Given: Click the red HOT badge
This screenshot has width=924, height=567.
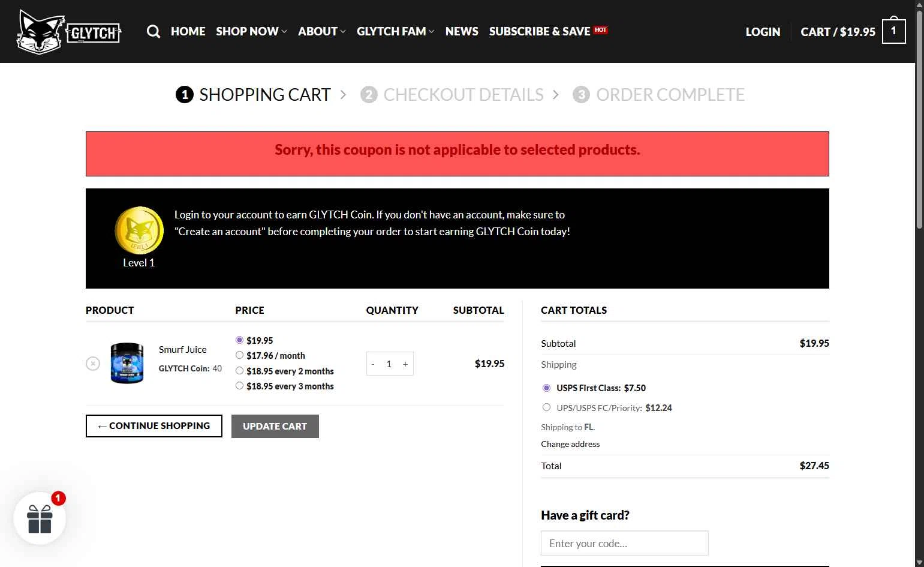Looking at the screenshot, I should [x=601, y=30].
